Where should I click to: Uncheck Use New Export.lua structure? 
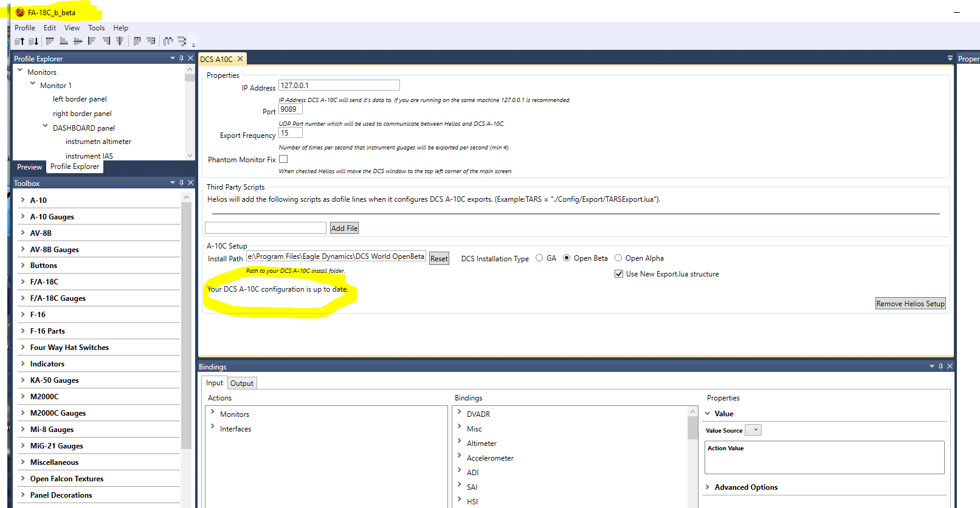coord(619,274)
